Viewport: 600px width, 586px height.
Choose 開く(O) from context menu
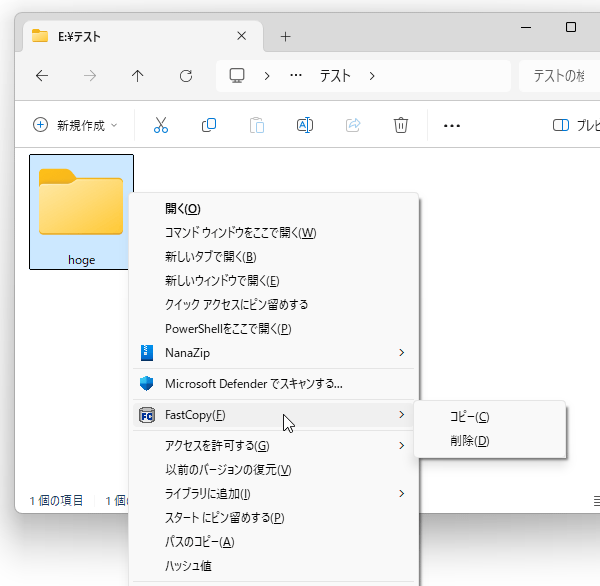coord(274,209)
